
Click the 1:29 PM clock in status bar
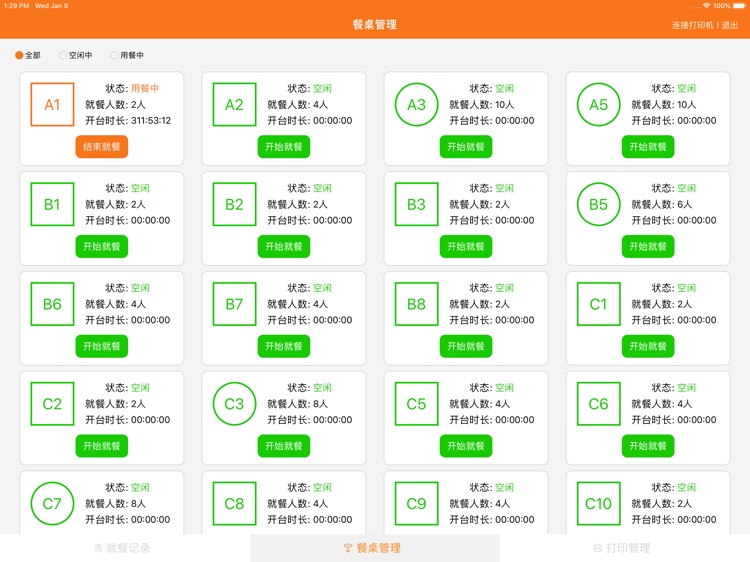pyautogui.click(x=16, y=6)
